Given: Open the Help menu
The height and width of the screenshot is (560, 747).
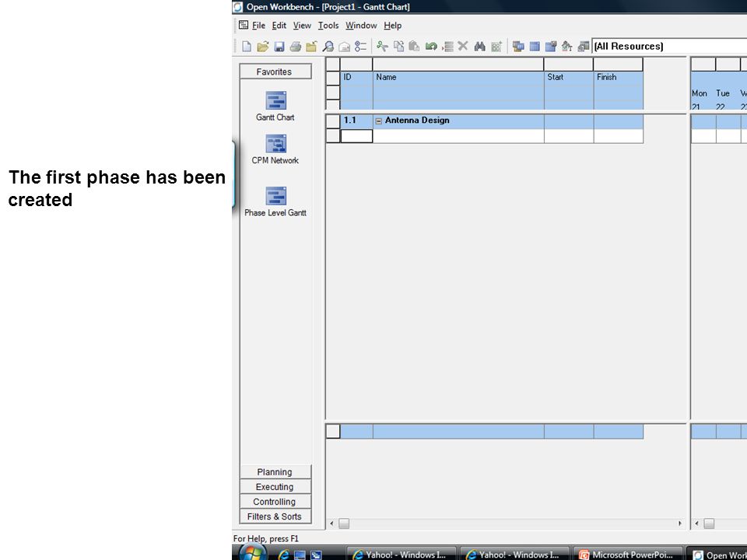Looking at the screenshot, I should (392, 25).
